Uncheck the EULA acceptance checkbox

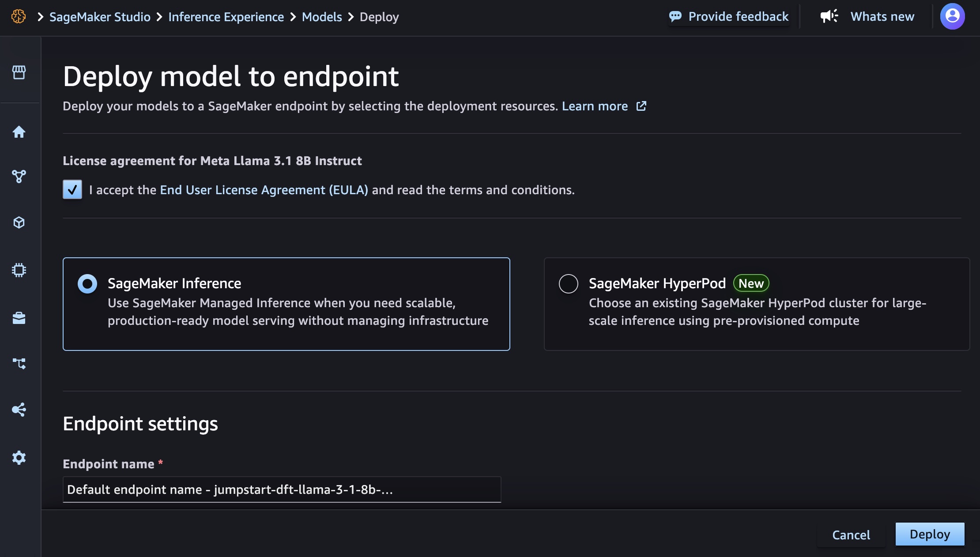(72, 190)
